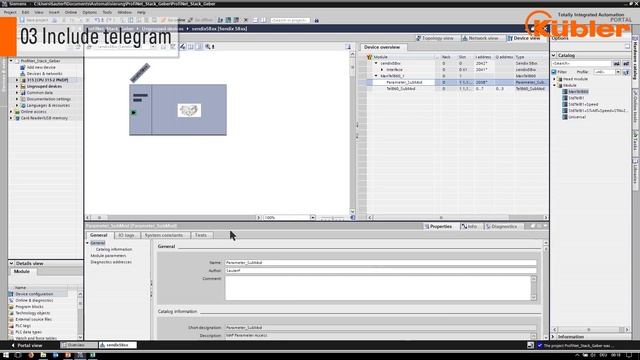Expand the Information section in hardware catalog
Viewport: 640px width, 360px height.
553,337
